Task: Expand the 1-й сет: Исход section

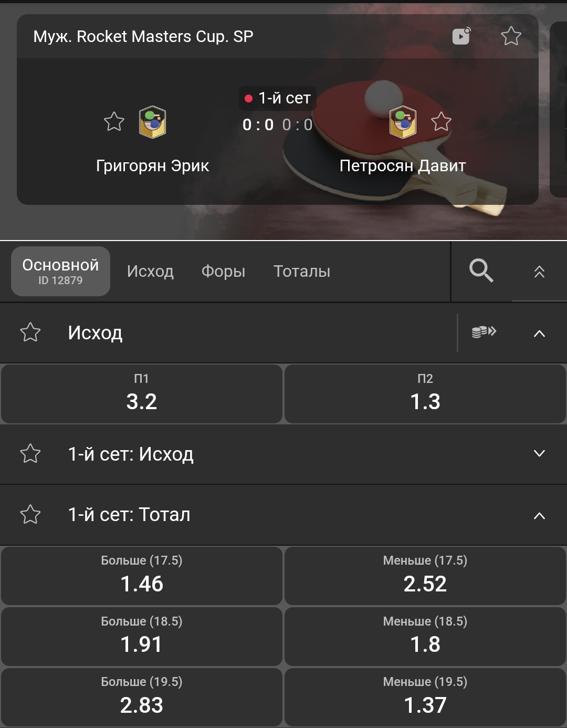Action: pyautogui.click(x=539, y=454)
